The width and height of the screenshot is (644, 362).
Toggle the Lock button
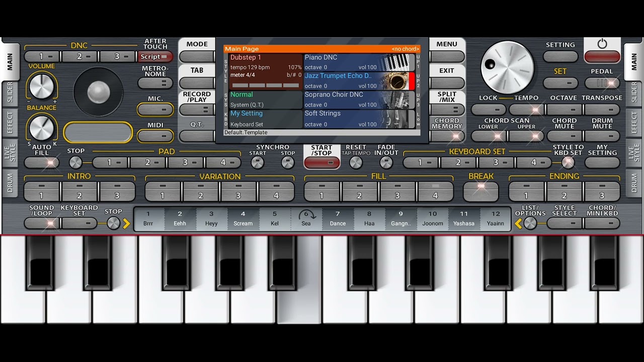tap(489, 110)
